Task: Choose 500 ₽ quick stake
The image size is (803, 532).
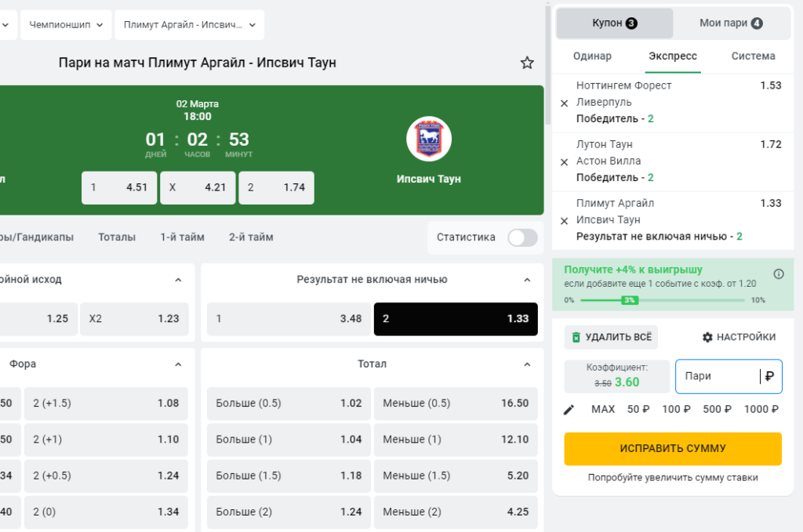Action: pos(717,409)
